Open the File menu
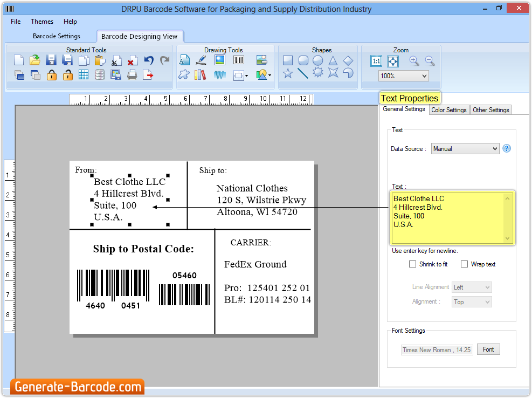Screen dimensions: 532x398 [x=16, y=22]
